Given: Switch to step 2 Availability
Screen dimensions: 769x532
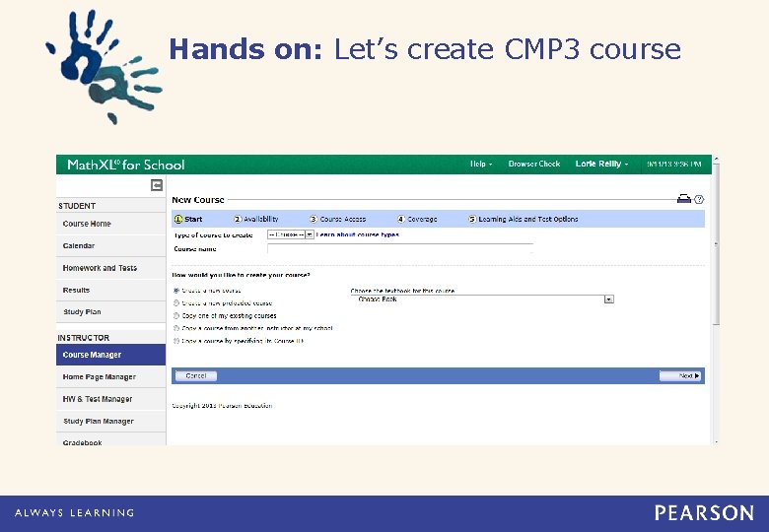Looking at the screenshot, I should pyautogui.click(x=256, y=219).
